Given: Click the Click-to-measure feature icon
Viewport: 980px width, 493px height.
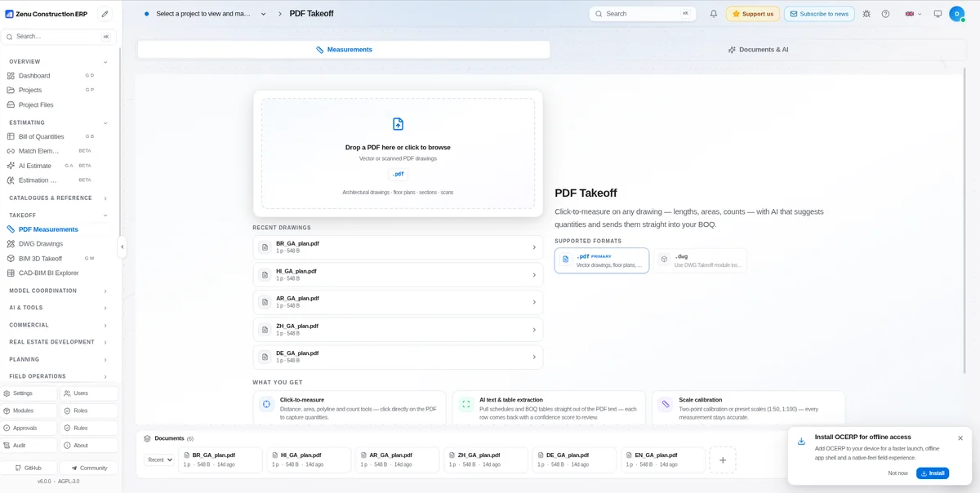Looking at the screenshot, I should (266, 404).
